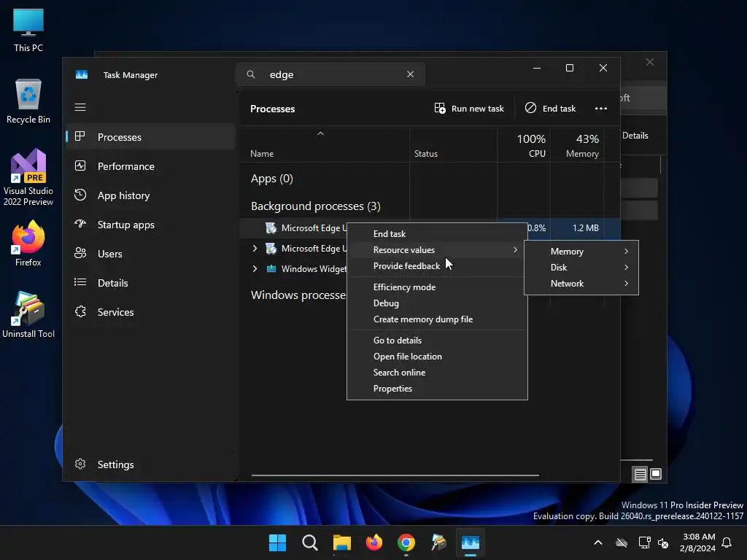The height and width of the screenshot is (560, 747).
Task: Open File Explorer from the taskbar
Action: [x=341, y=542]
